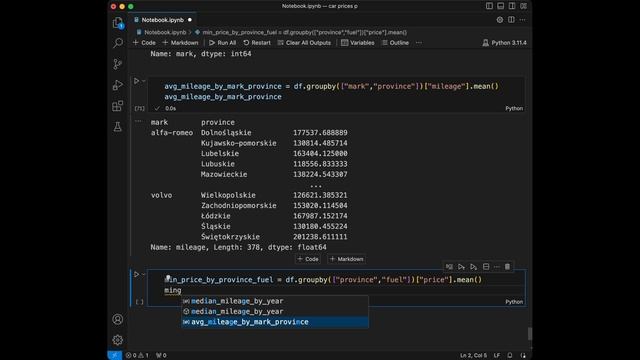
Task: Click the notebook settings gear in the editor title
Action: click(x=500, y=20)
